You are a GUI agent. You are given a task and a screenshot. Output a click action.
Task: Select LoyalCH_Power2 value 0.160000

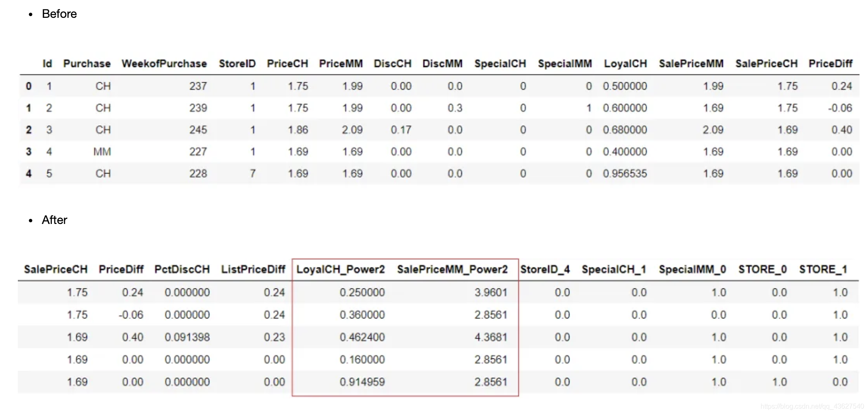point(362,360)
